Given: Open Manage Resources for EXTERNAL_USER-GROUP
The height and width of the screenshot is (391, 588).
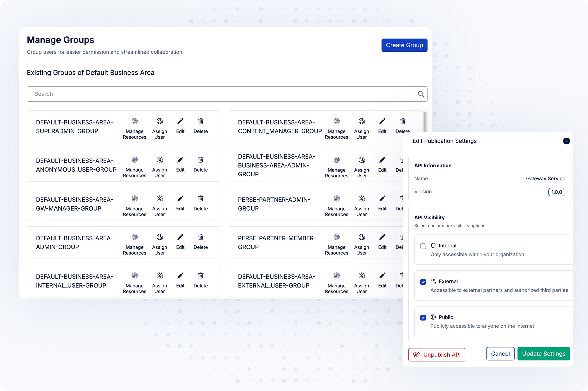Looking at the screenshot, I should pos(336,276).
